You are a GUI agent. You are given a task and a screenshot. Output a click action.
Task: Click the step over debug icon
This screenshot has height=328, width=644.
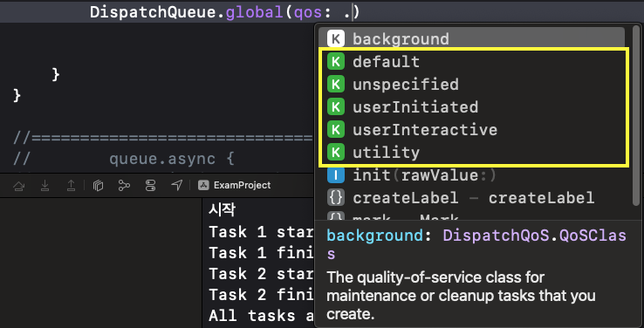19,186
